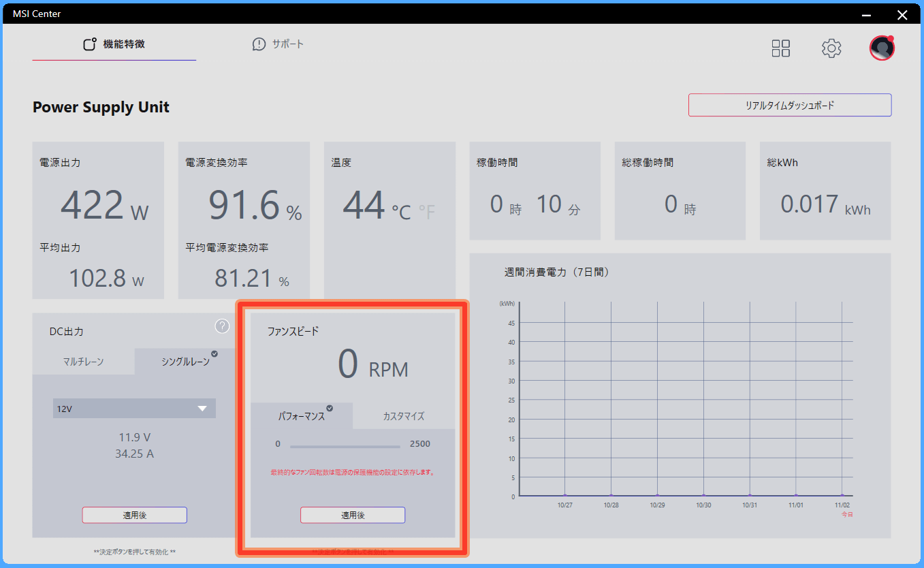Click 適用後 button under DC出力

pyautogui.click(x=134, y=516)
